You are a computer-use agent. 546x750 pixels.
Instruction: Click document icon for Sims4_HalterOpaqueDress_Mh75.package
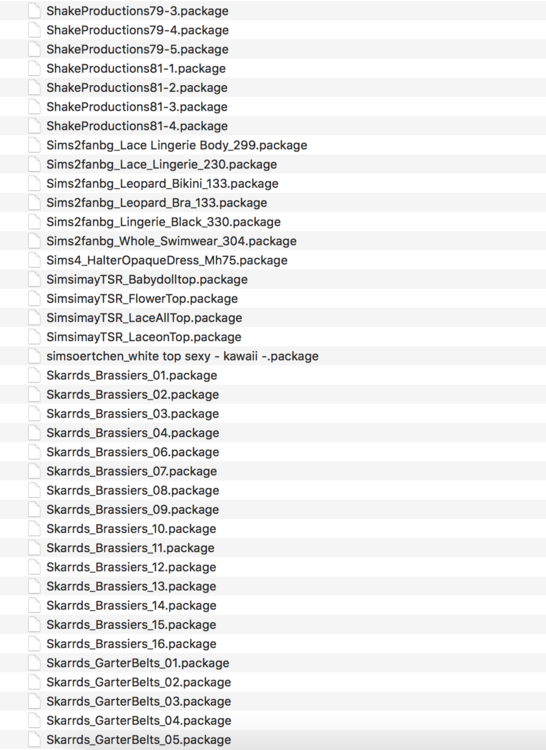point(34,260)
